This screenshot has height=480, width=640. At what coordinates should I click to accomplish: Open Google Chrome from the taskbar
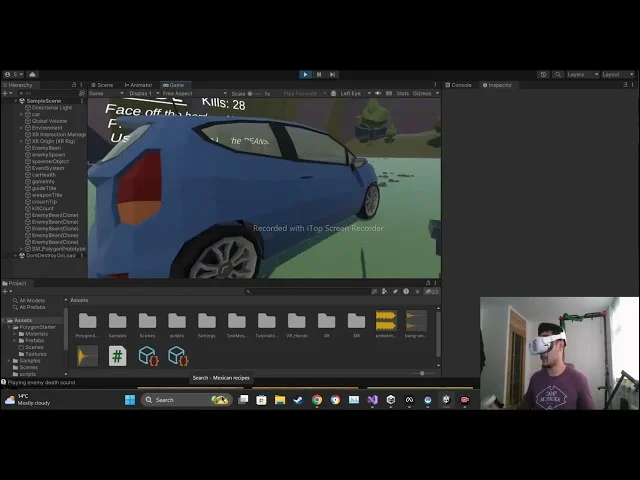click(x=317, y=400)
